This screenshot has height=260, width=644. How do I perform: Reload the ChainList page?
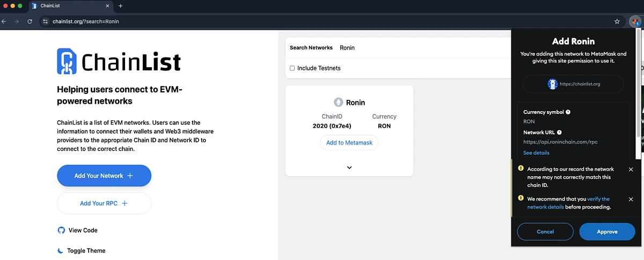pyautogui.click(x=30, y=21)
